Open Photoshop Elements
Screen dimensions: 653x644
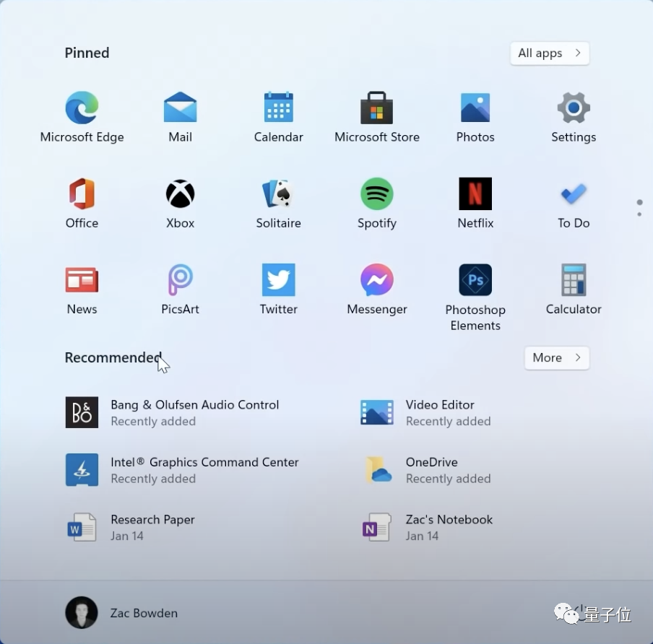(475, 297)
